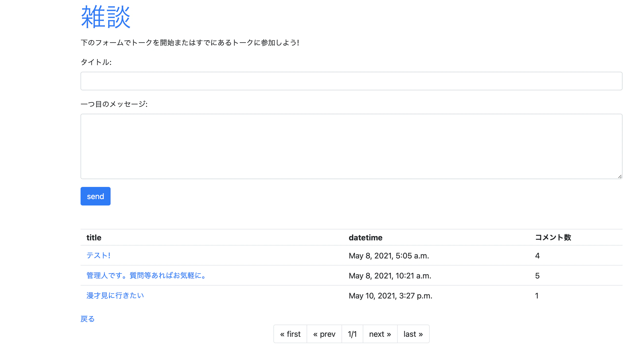Click comment count 4 in テスト! row
This screenshot has width=644, height=348.
537,256
